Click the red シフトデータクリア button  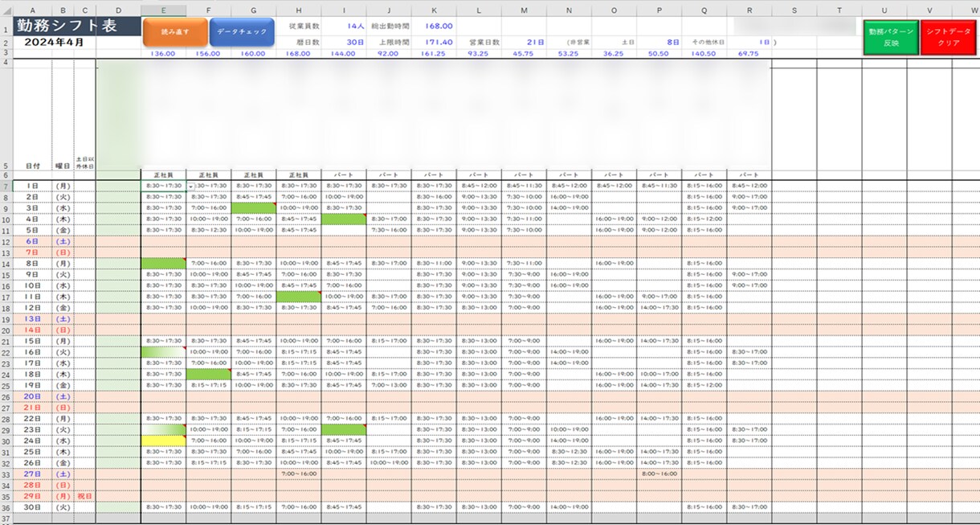[949, 37]
